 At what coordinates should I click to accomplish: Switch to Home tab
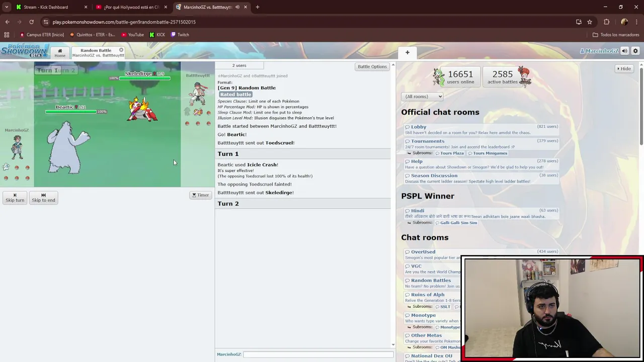click(x=60, y=52)
